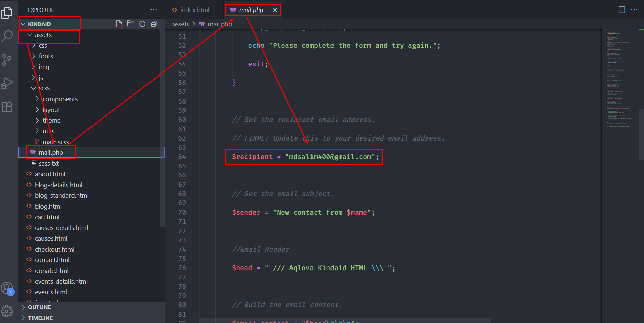
Task: Open the Source Control view
Action: [x=7, y=60]
